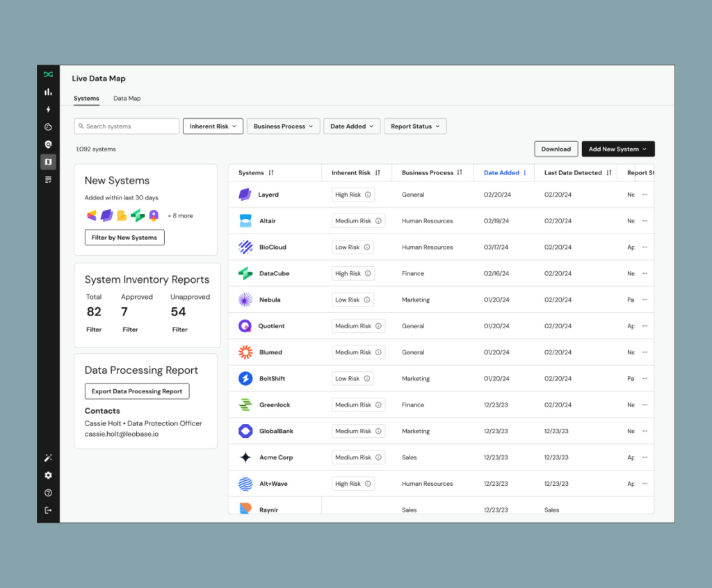Click in the Search systems field
This screenshot has width=712, height=588.
click(x=127, y=126)
